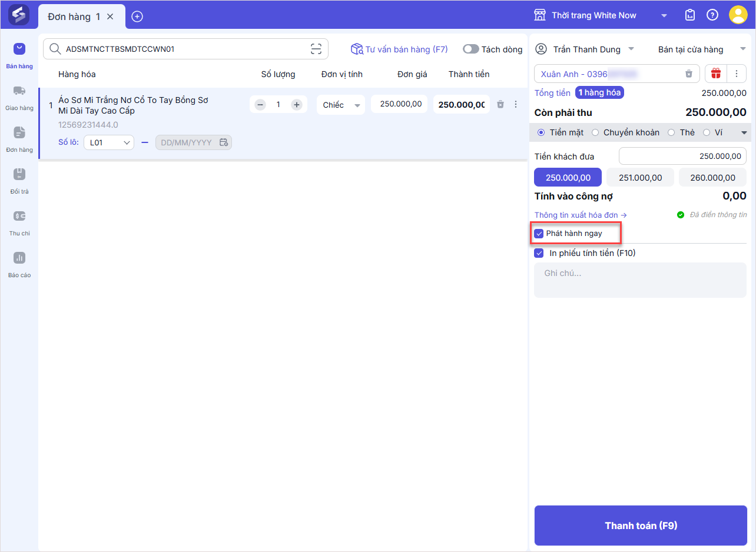
Task: Uncheck the Phát hành ngay checkbox
Action: click(539, 234)
